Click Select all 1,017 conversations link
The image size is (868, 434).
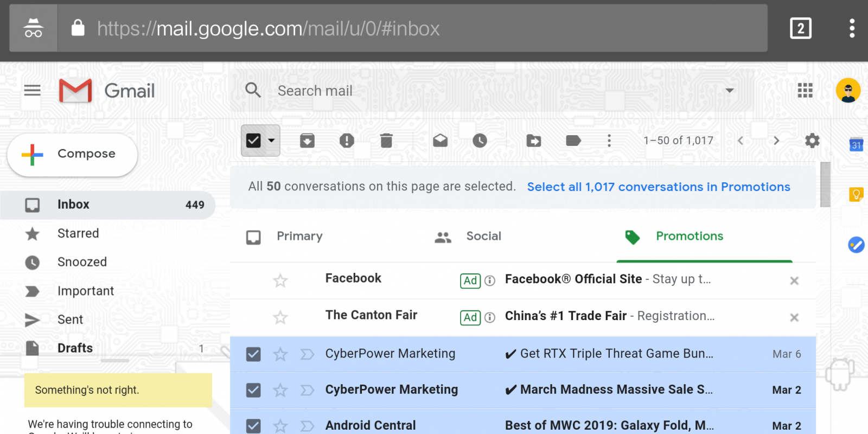click(x=658, y=187)
